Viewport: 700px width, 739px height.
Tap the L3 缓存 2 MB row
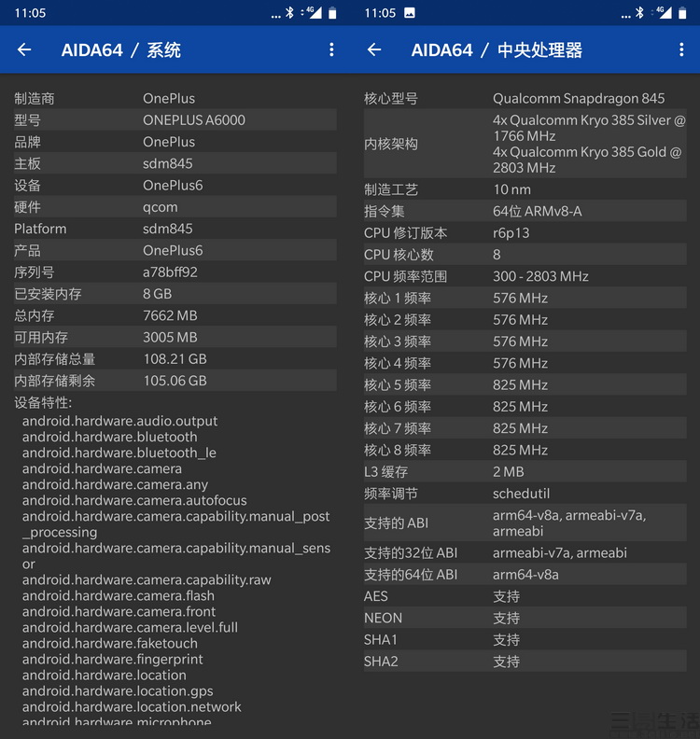click(525, 472)
